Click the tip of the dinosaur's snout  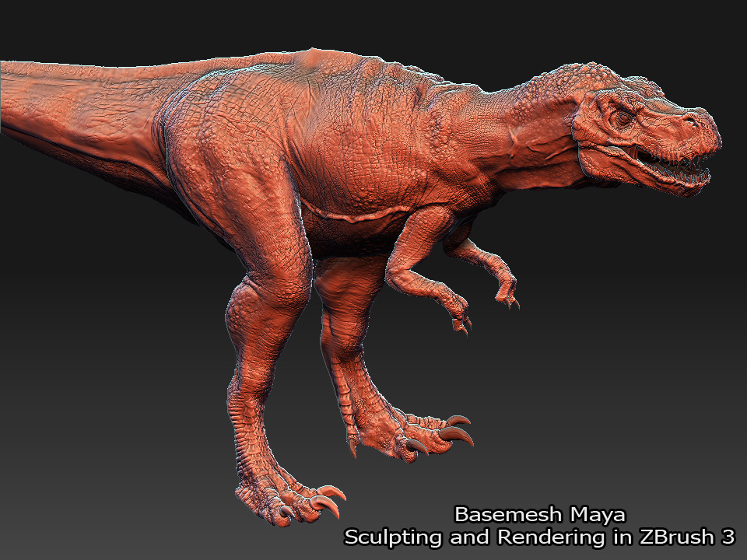tap(708, 124)
